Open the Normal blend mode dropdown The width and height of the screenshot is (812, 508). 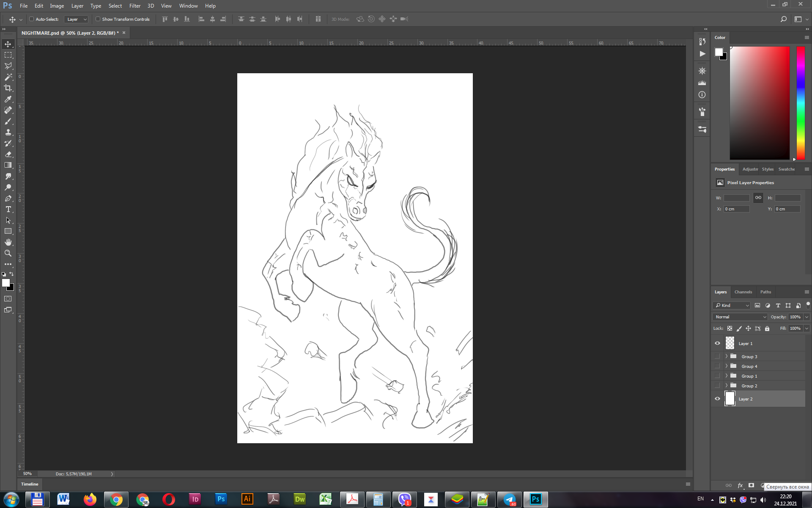pos(740,317)
